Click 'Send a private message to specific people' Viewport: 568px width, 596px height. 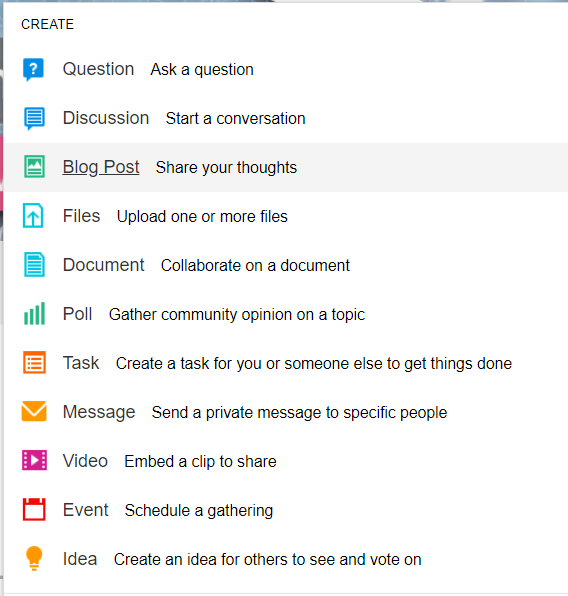(x=300, y=412)
